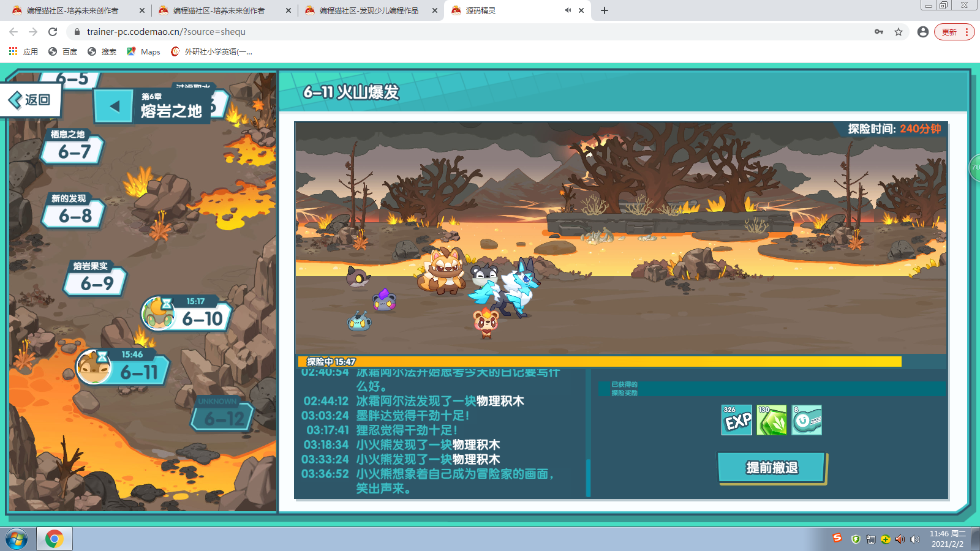Click the coin token reward icon

pyautogui.click(x=807, y=420)
